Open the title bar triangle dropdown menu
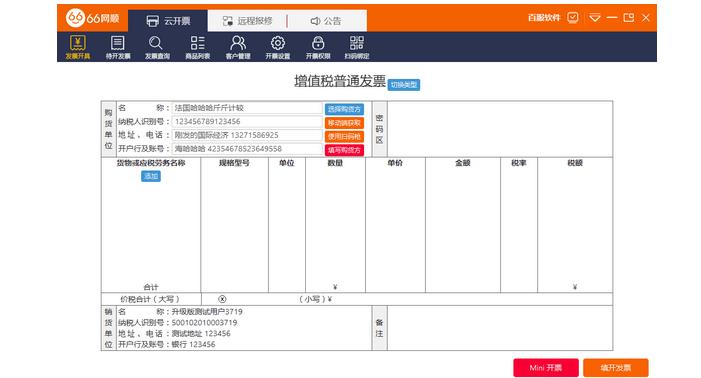The height and width of the screenshot is (378, 701). tap(595, 17)
